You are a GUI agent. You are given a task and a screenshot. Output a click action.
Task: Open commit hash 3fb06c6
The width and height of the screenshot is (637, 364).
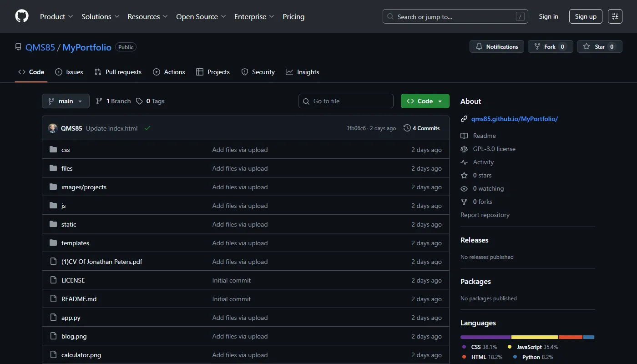tap(356, 128)
